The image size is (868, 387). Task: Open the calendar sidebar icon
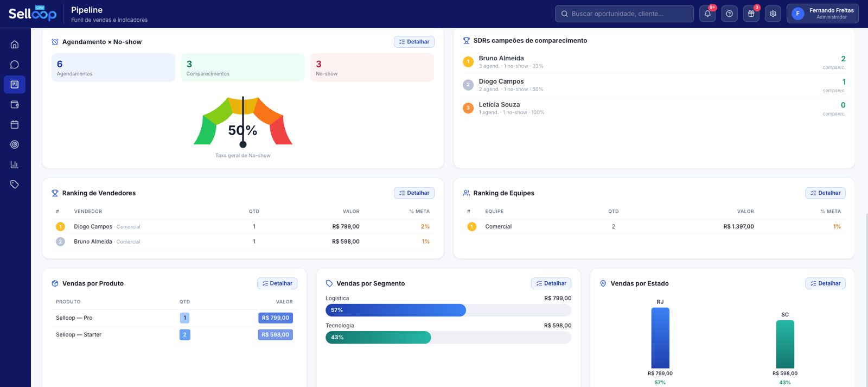click(15, 124)
